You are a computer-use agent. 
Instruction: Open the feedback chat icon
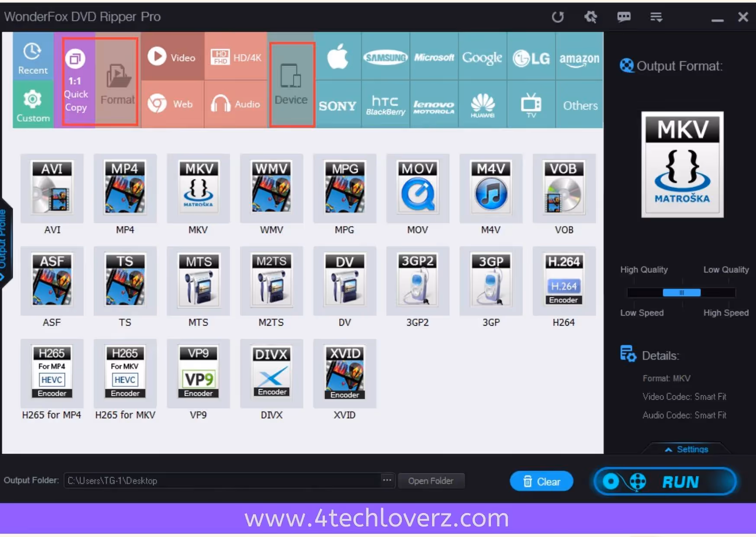coord(624,17)
